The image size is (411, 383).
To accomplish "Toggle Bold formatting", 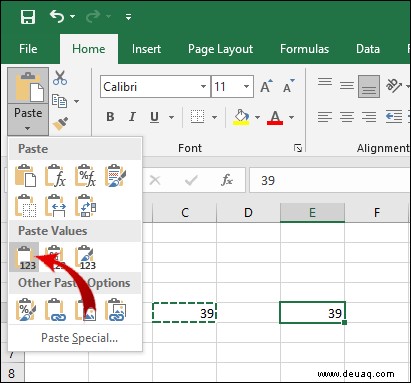I will [110, 117].
